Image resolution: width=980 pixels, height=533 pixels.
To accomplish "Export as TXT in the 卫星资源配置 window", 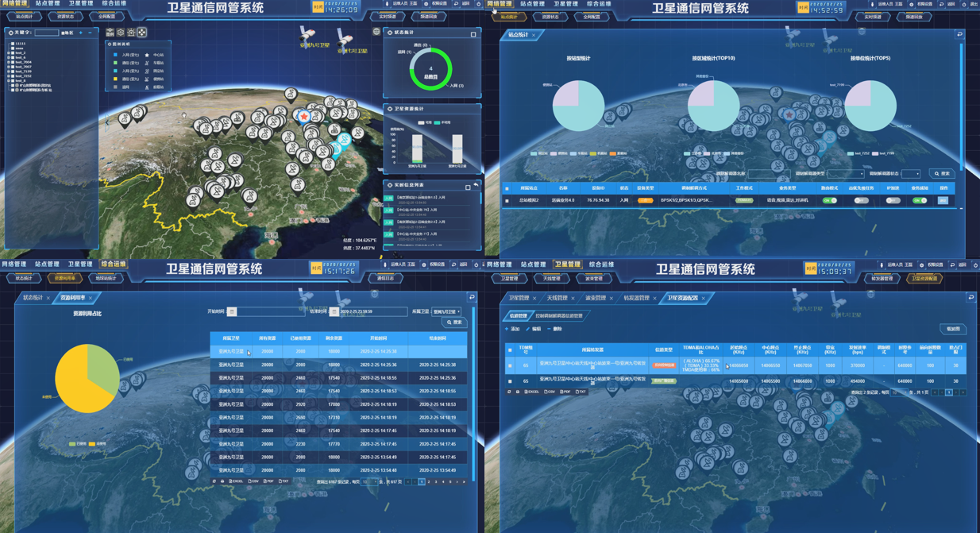I will [x=581, y=392].
